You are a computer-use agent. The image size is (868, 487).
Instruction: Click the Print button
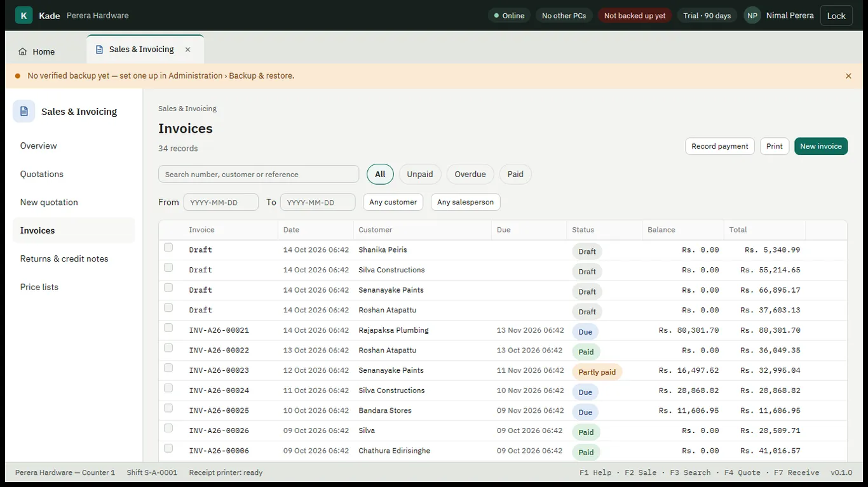click(775, 146)
